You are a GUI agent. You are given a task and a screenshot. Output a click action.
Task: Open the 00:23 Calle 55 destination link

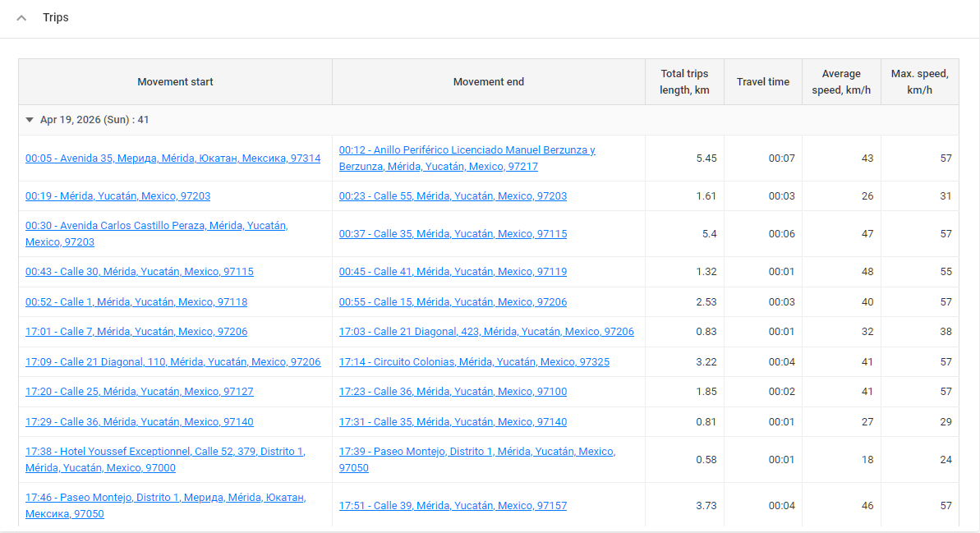coord(453,195)
